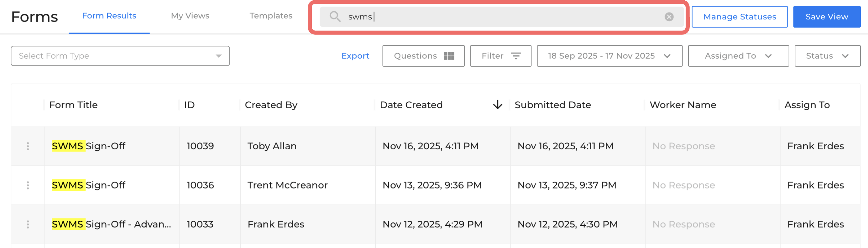Click Frank Erdes in the Created By column
The width and height of the screenshot is (868, 248).
[x=276, y=224]
